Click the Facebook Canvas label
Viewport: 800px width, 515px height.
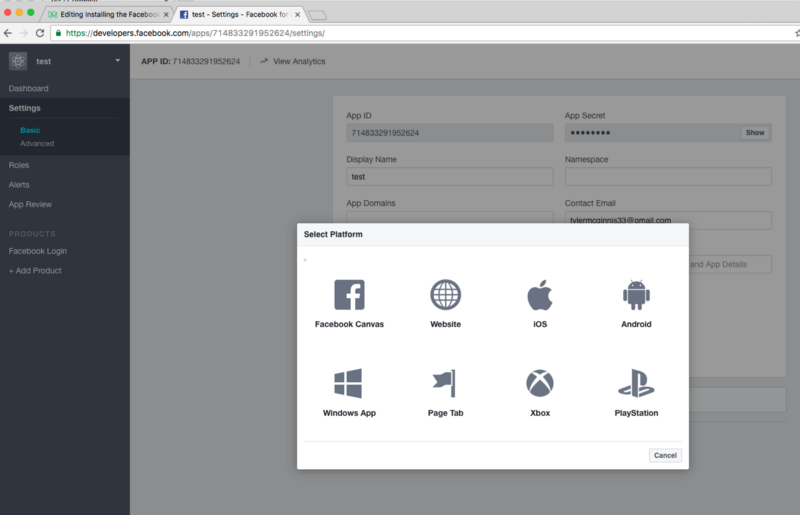[349, 324]
